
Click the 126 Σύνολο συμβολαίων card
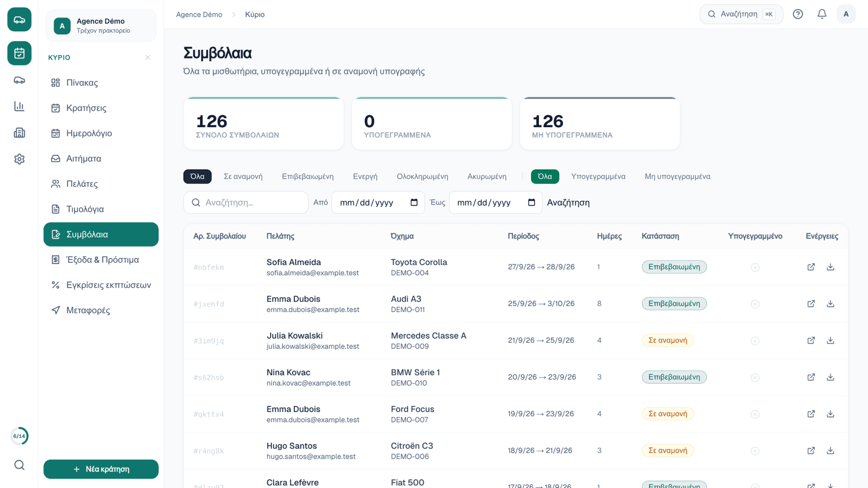pos(263,124)
